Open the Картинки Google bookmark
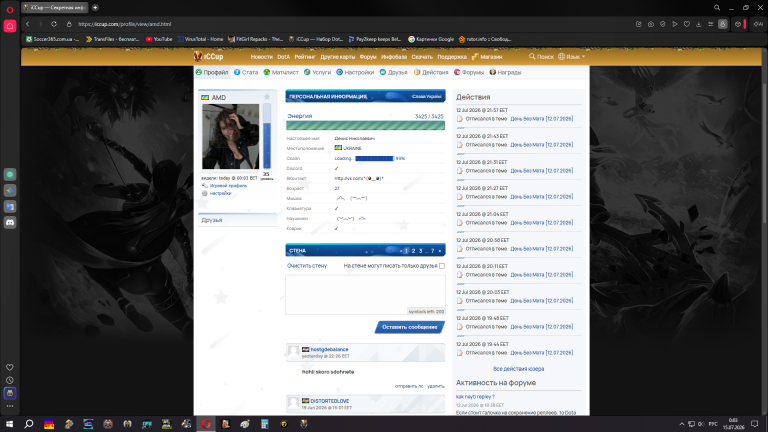This screenshot has height=432, width=768. pos(431,39)
